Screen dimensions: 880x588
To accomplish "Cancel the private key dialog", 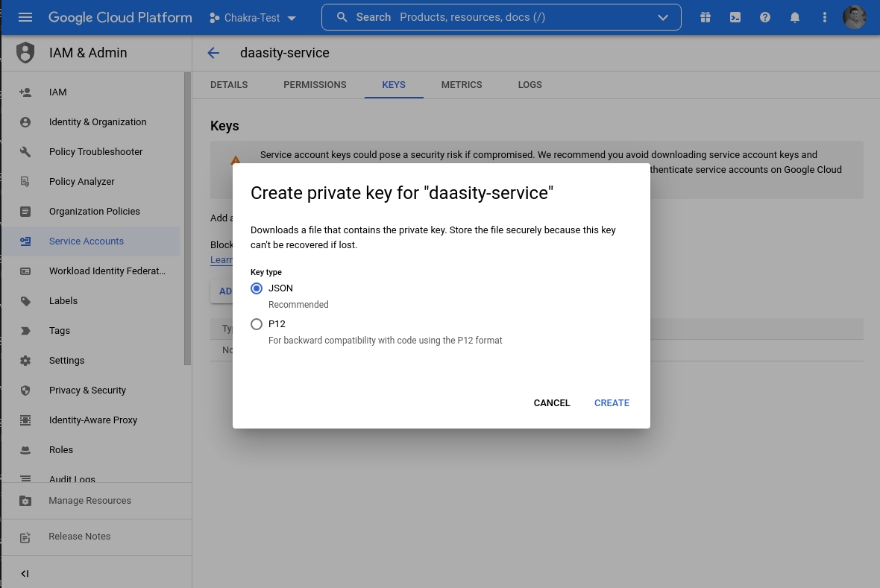I will (x=552, y=403).
